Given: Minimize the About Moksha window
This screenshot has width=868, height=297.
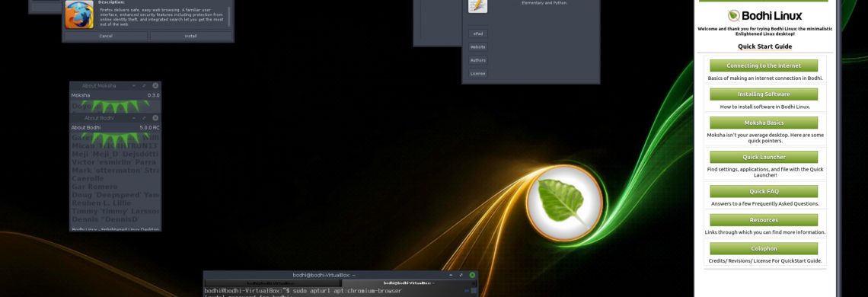Looking at the screenshot, I should point(134,86).
